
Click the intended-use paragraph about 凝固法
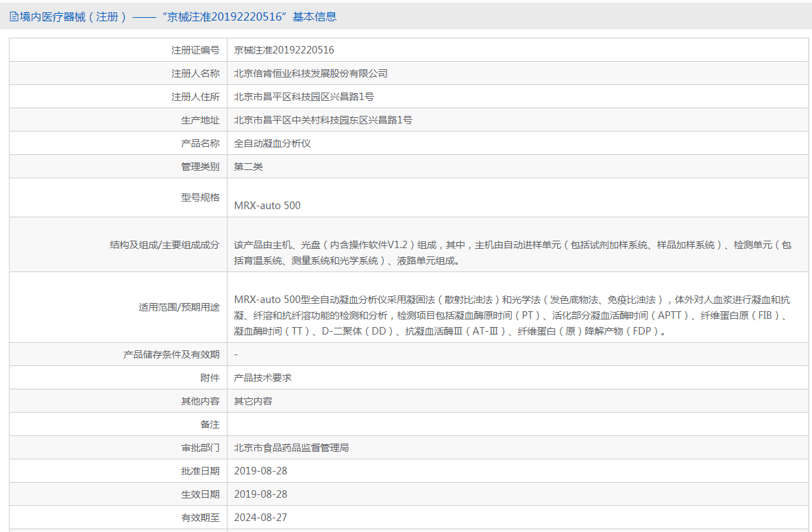512,315
